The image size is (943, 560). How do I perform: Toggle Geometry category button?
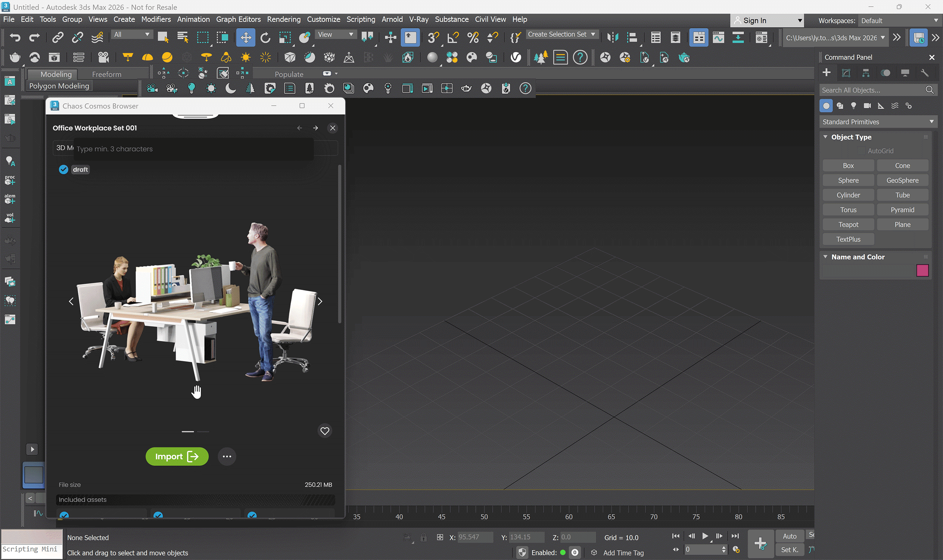[827, 106]
